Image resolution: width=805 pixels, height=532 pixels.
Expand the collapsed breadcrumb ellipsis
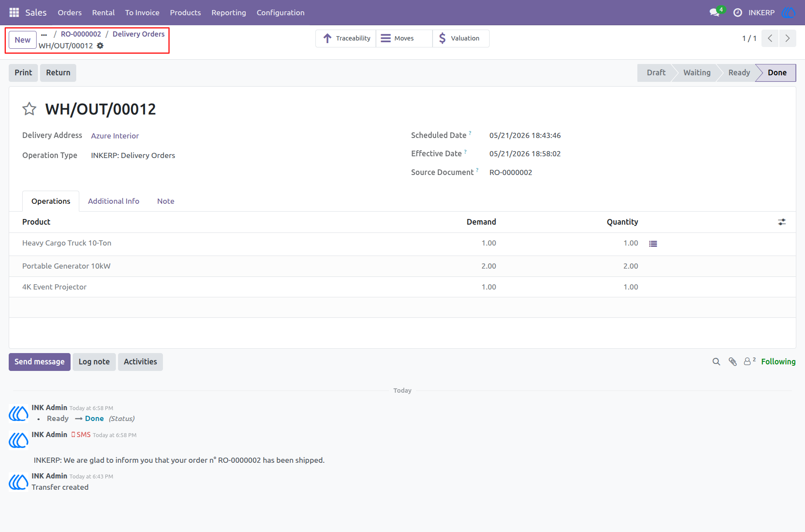pyautogui.click(x=44, y=34)
